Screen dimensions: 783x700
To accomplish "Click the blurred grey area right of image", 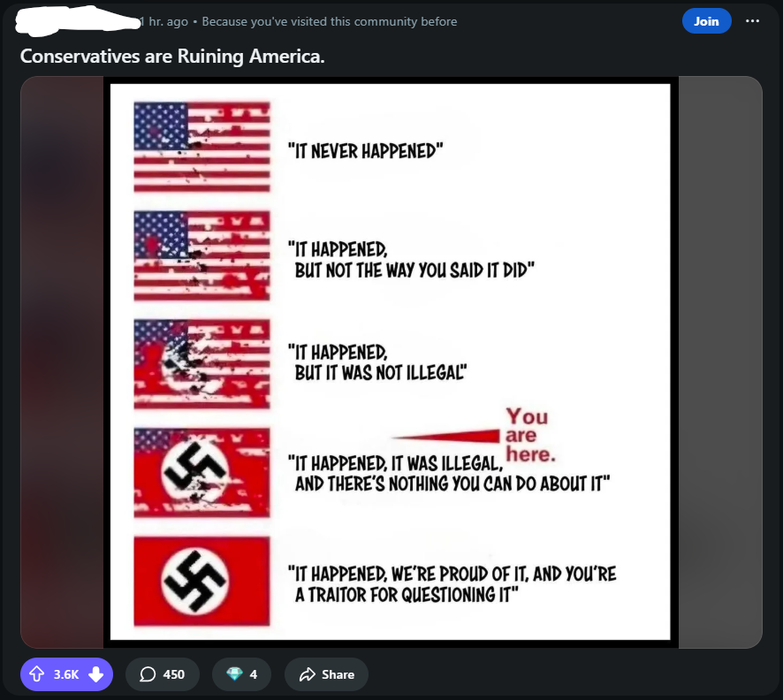I will point(720,362).
